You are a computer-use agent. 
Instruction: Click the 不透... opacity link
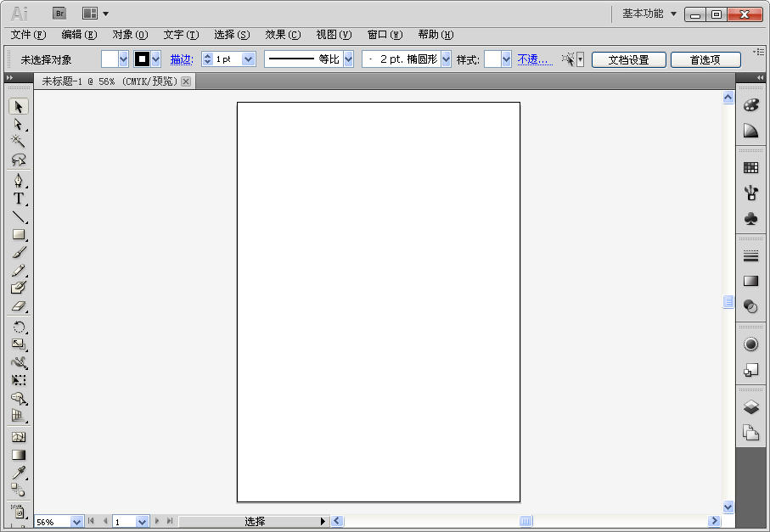(531, 59)
